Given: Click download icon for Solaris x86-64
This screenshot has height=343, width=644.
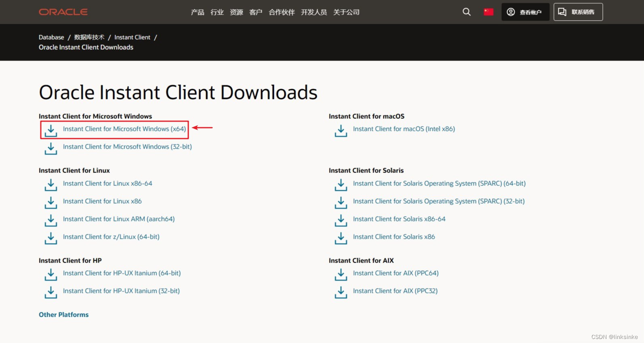Looking at the screenshot, I should coord(341,221).
